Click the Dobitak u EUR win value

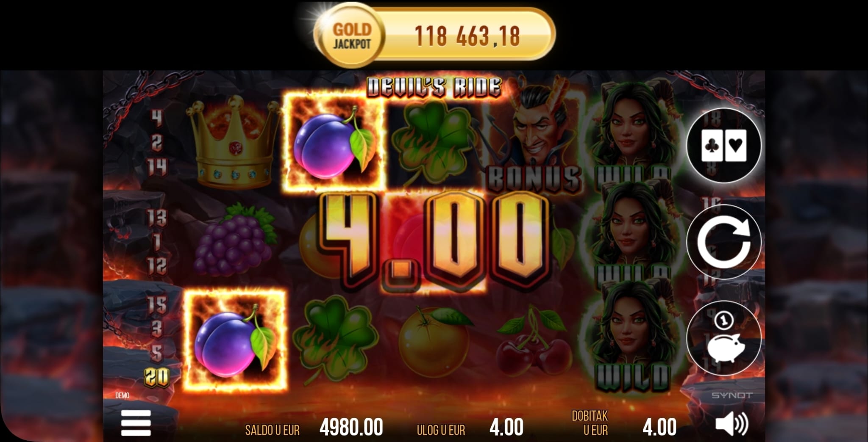(x=659, y=427)
